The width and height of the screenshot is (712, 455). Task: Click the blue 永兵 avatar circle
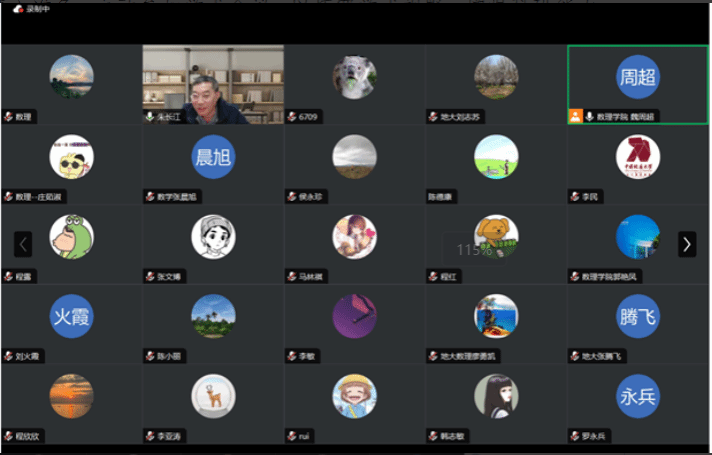638,396
